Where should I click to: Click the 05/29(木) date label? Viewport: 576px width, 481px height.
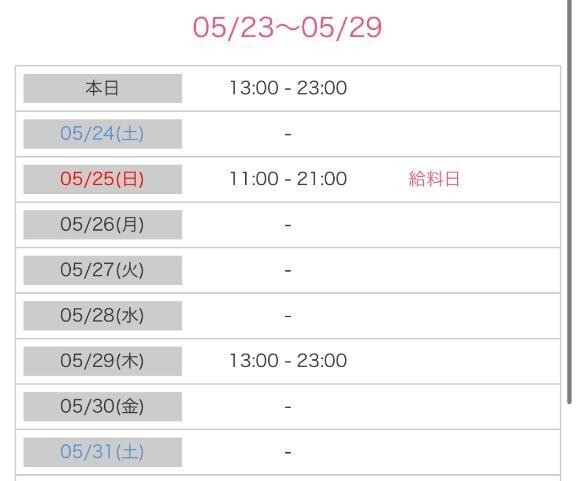102,361
